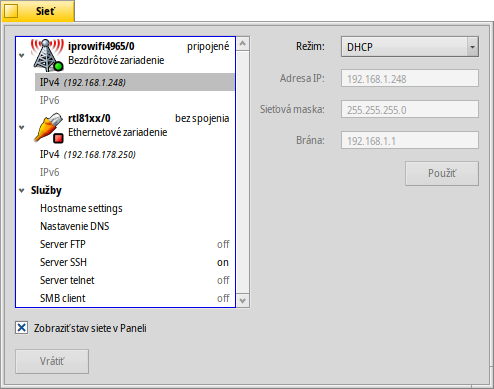
Task: Collapse the iprowifi4965/0 device tree
Action: tap(22, 55)
